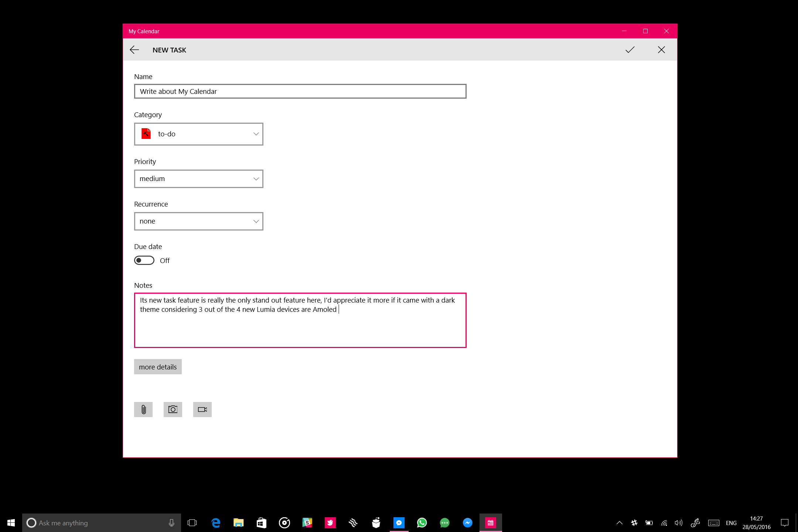Open the Slack icon on the taskbar

307,523
